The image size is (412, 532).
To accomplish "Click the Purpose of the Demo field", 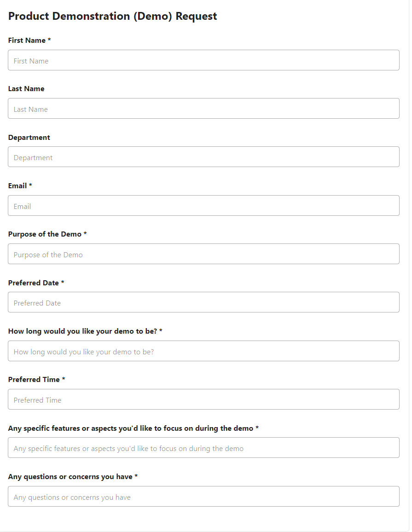I will 203,254.
